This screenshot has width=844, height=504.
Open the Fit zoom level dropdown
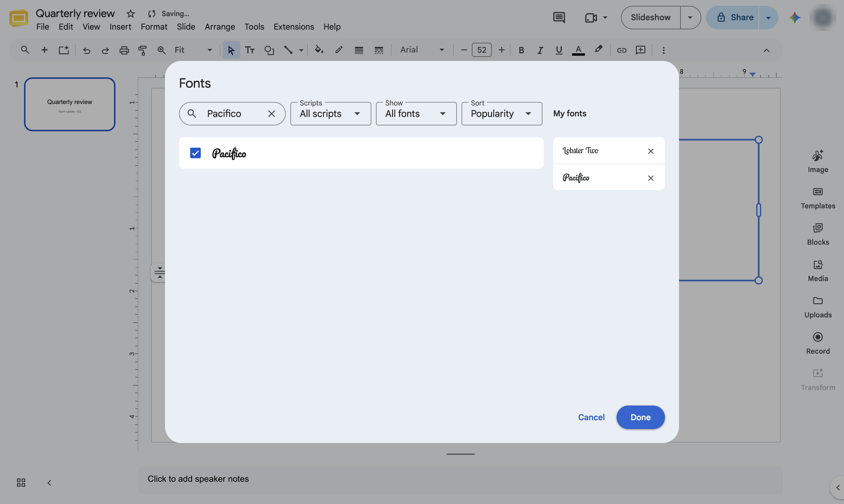click(x=193, y=50)
